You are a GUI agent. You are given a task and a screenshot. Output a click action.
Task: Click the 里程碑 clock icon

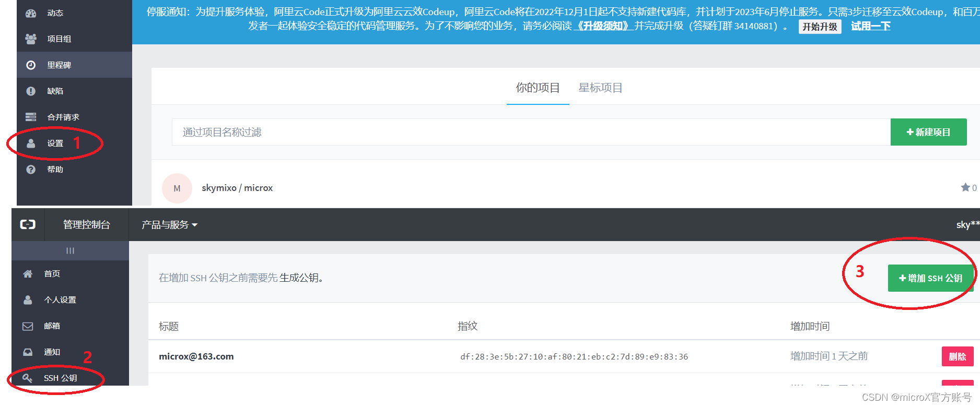(31, 65)
